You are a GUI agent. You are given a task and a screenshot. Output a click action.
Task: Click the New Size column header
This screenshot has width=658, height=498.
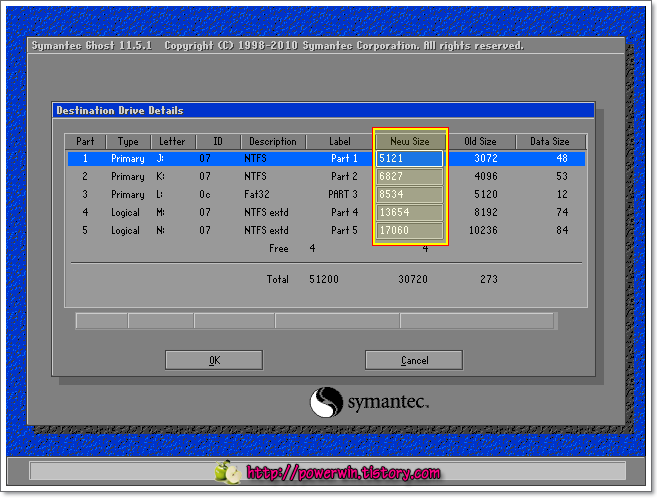(410, 141)
